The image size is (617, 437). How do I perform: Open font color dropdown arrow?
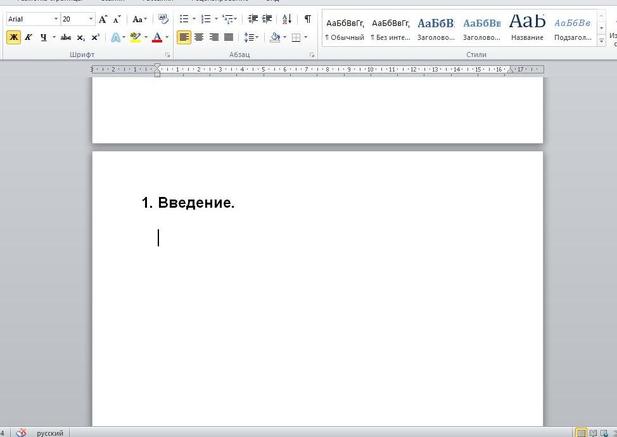(x=167, y=37)
